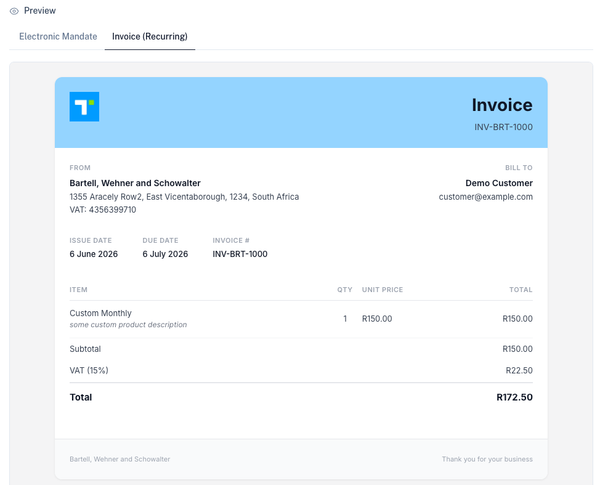This screenshot has height=485, width=600.
Task: Click the DUE DATE label
Action: 160,240
